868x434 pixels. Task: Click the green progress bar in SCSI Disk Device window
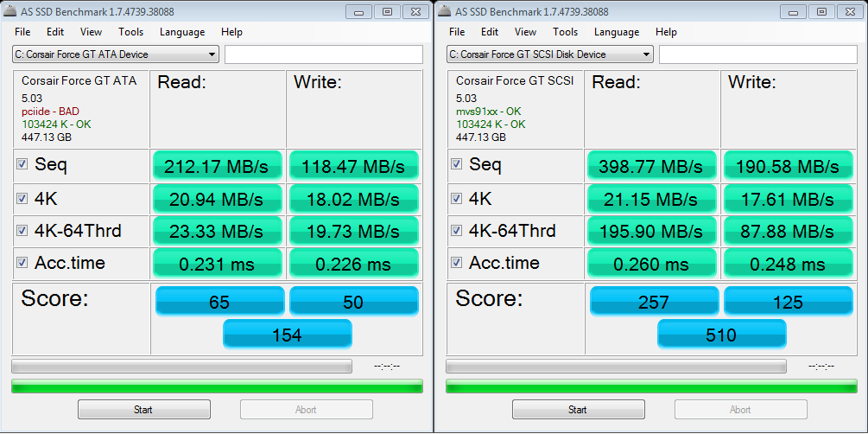click(651, 386)
